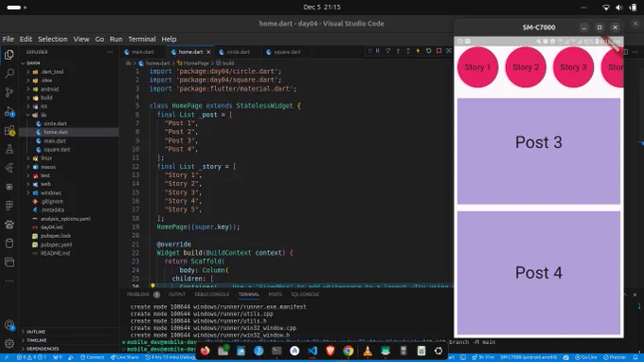
Task: Expand the OUTLINE section
Action: pyautogui.click(x=36, y=332)
